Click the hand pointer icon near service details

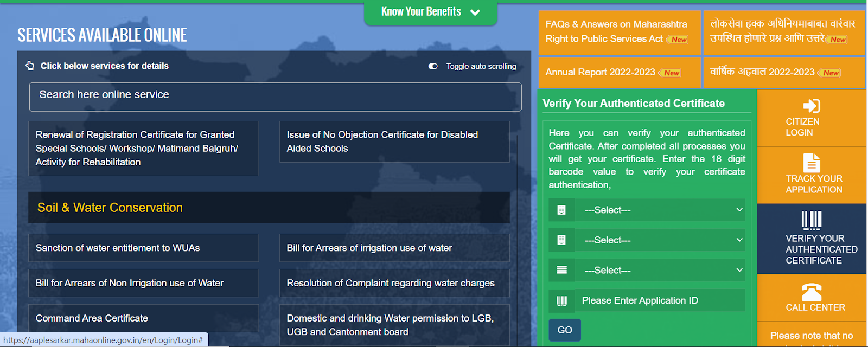tap(30, 66)
